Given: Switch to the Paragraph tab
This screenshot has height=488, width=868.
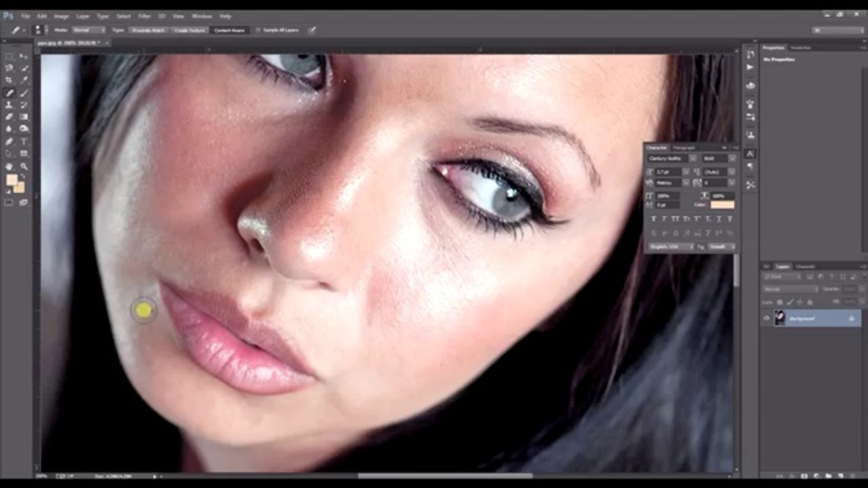Looking at the screenshot, I should tap(684, 148).
